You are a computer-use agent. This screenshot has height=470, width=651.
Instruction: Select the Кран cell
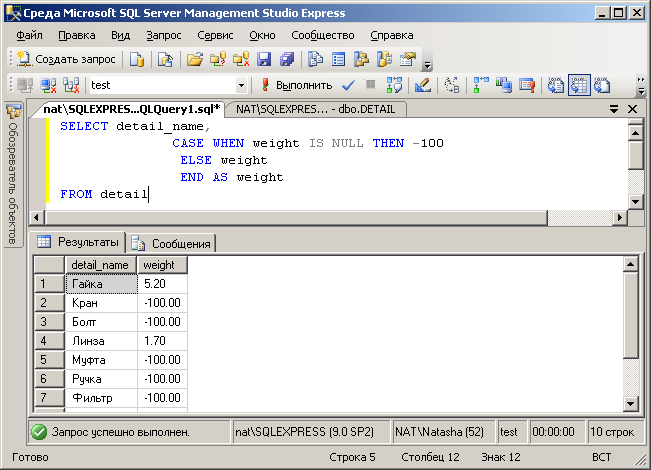click(101, 303)
